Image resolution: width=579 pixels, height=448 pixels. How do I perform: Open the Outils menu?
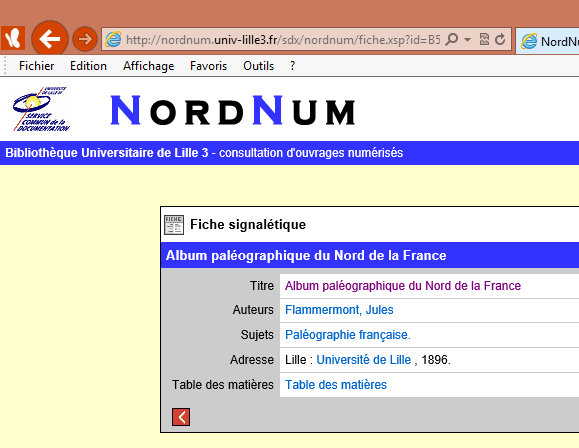tap(258, 66)
